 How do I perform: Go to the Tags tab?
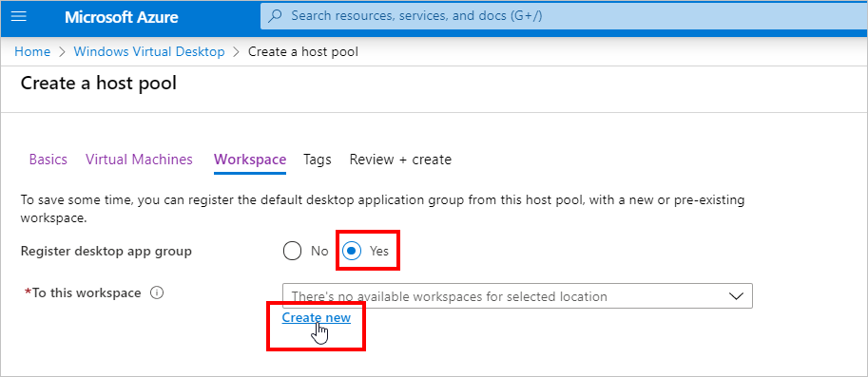click(318, 160)
